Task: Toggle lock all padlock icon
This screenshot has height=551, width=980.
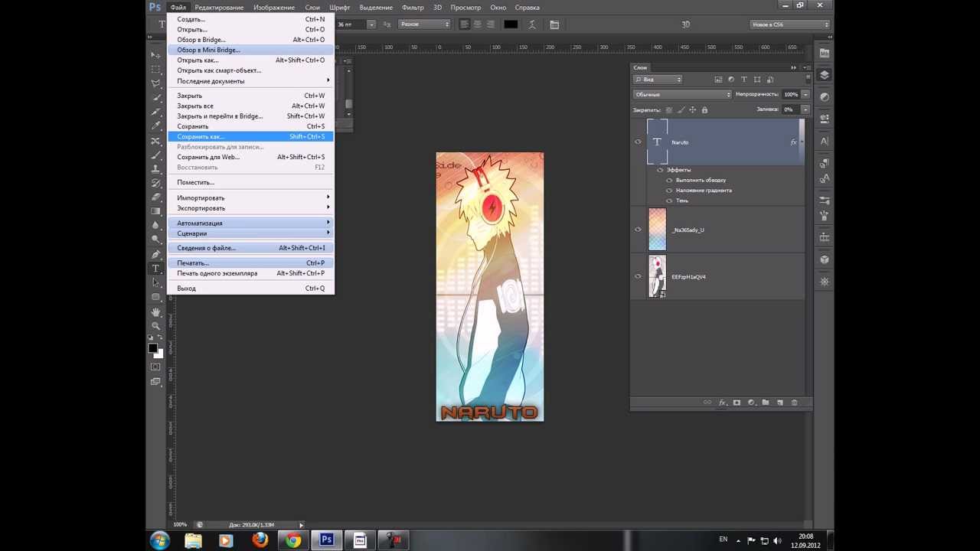Action: 704,109
